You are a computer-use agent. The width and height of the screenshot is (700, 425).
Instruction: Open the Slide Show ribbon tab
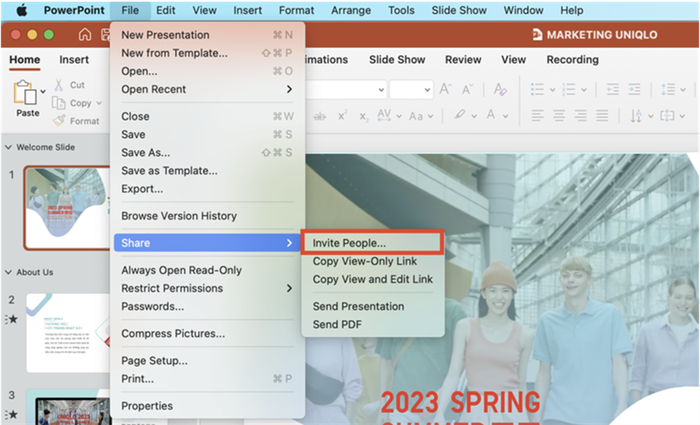click(x=397, y=59)
